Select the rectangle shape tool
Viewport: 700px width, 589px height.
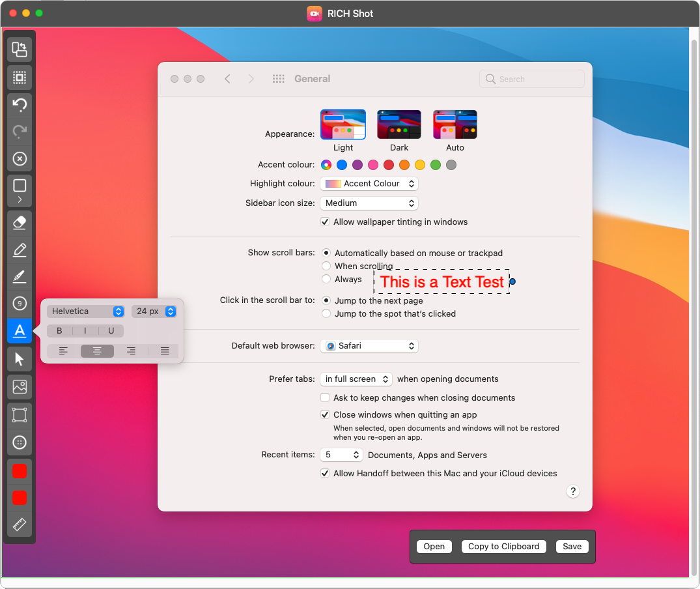19,185
